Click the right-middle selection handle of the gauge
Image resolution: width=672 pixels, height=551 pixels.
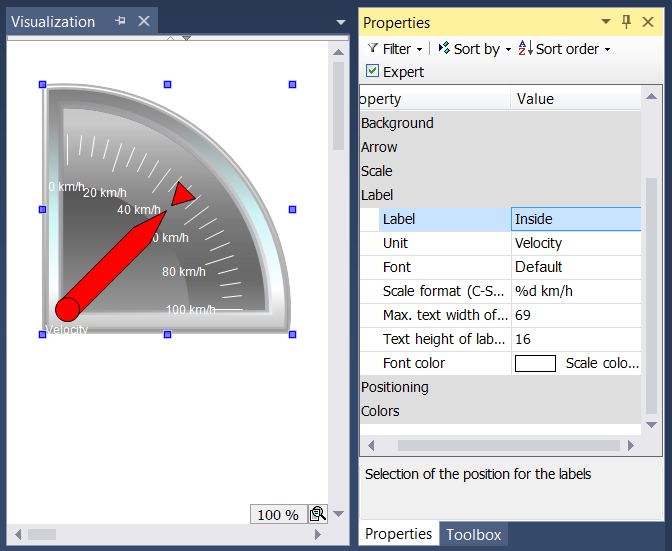pos(292,210)
